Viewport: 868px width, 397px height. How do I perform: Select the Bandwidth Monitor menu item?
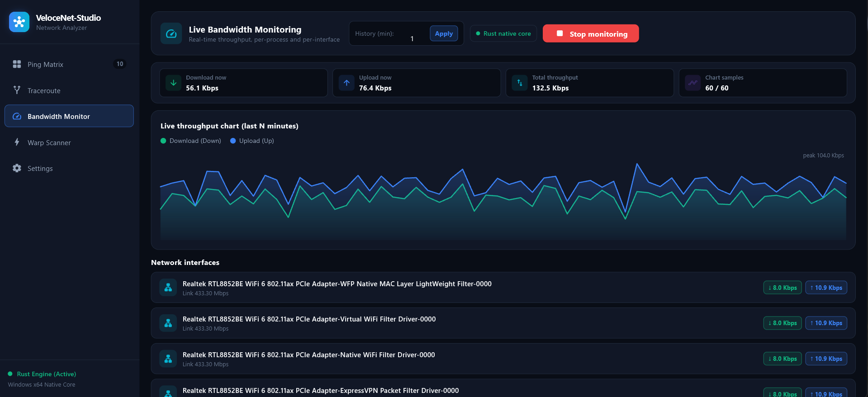click(69, 116)
